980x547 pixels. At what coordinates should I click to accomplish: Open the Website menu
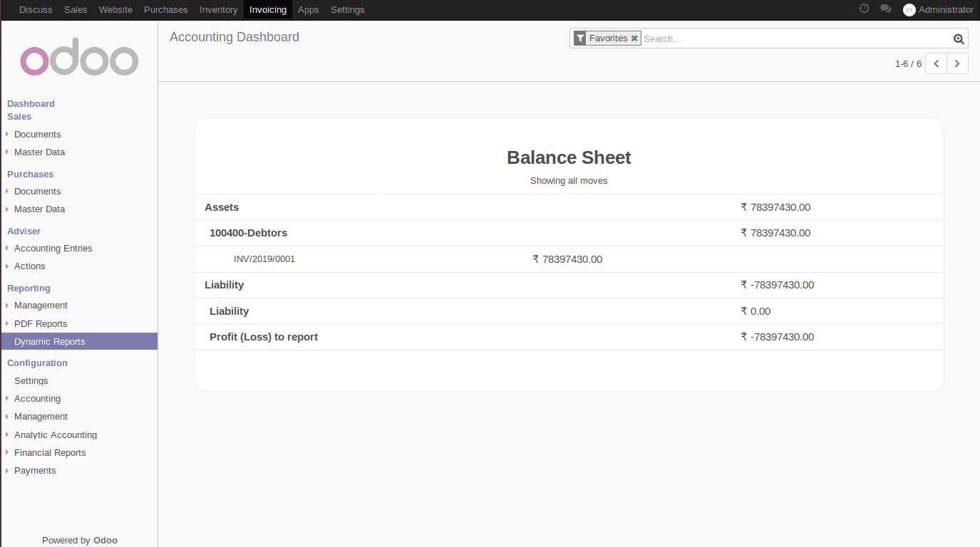115,10
